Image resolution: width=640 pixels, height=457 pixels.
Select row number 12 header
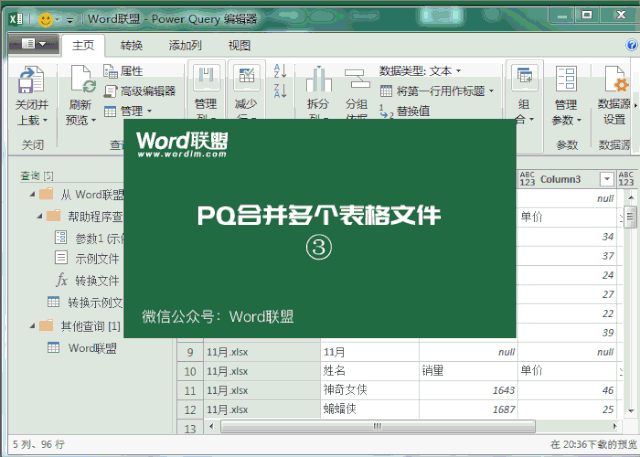pyautogui.click(x=190, y=410)
